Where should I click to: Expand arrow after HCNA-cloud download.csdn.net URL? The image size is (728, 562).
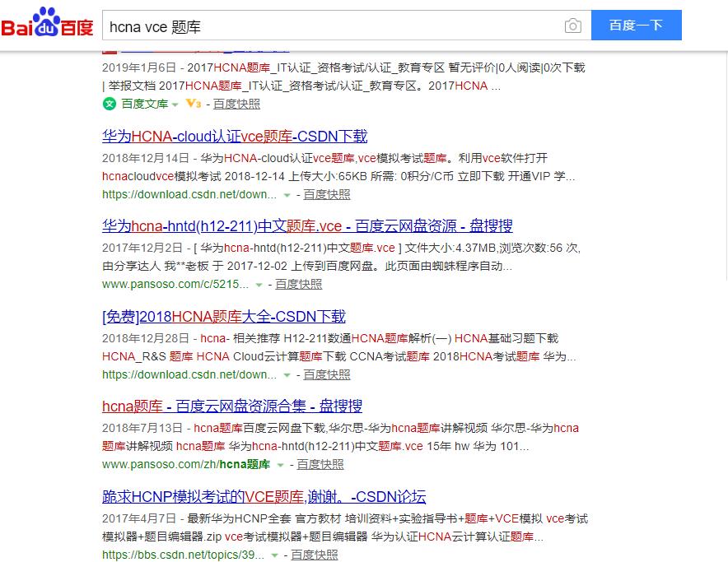(x=287, y=195)
